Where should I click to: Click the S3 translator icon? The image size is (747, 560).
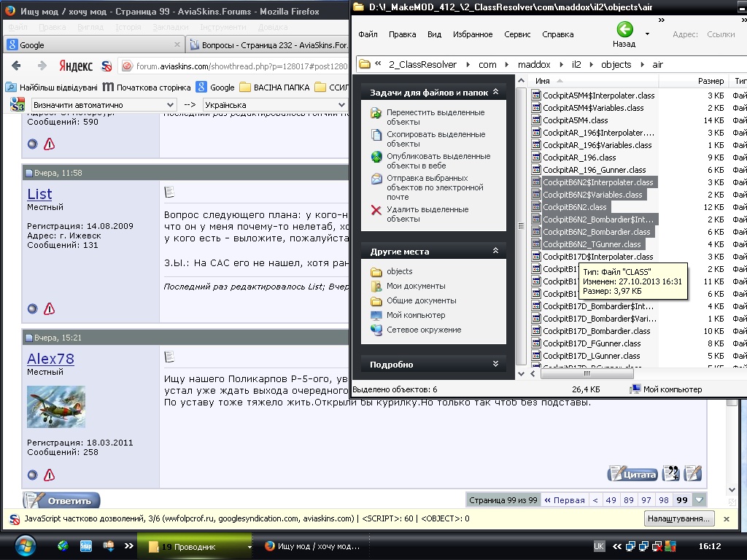pyautogui.click(x=18, y=104)
